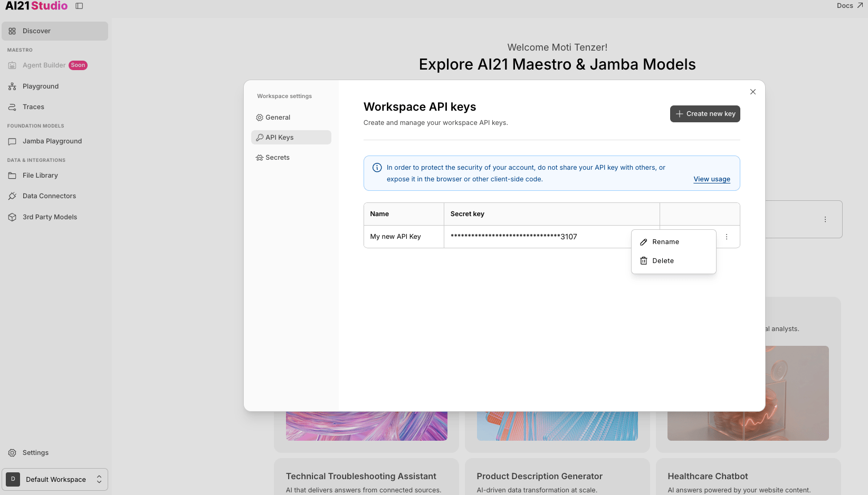Collapse sidebar using panel toggle icon

[x=79, y=6]
